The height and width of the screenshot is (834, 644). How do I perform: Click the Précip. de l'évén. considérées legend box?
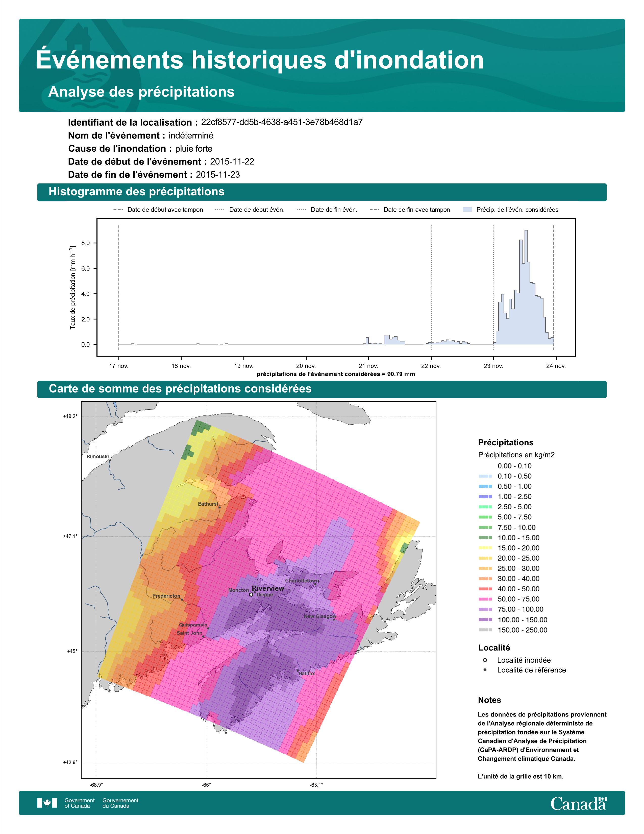point(467,210)
